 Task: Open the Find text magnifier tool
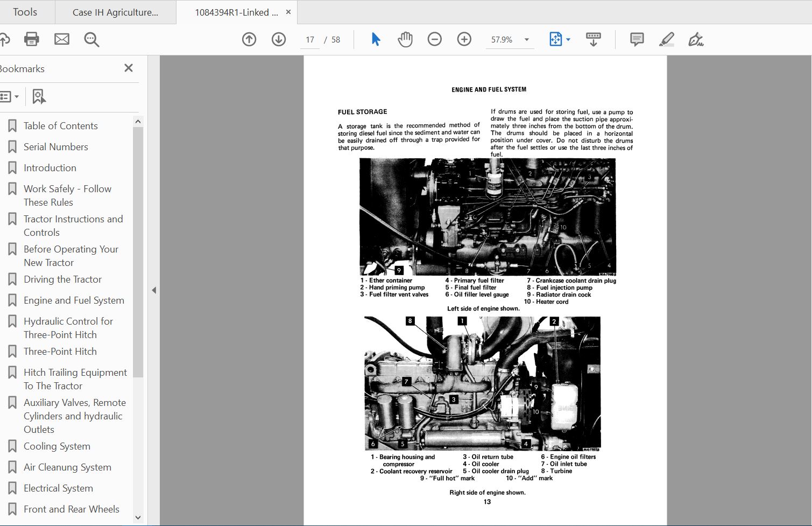point(91,39)
